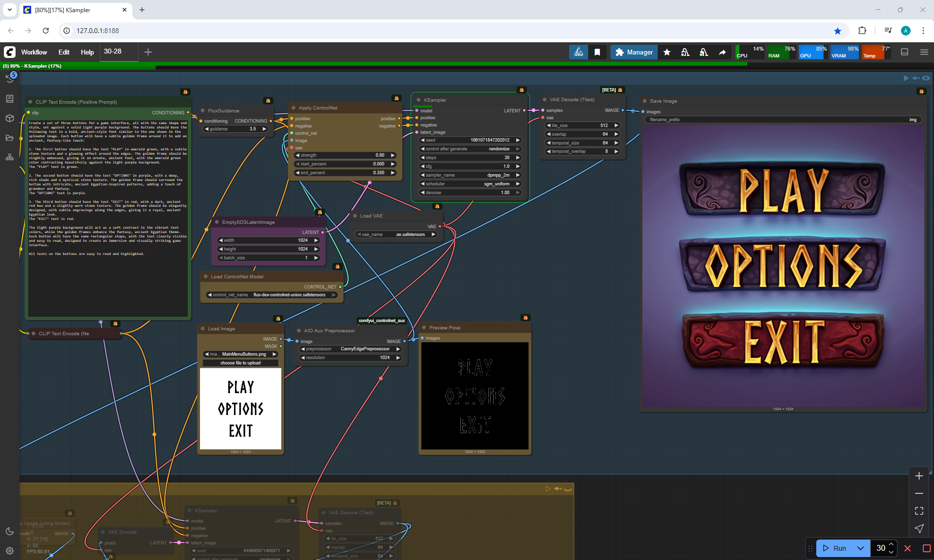
Task: Open the workflows folder sidebar icon
Action: (x=10, y=138)
